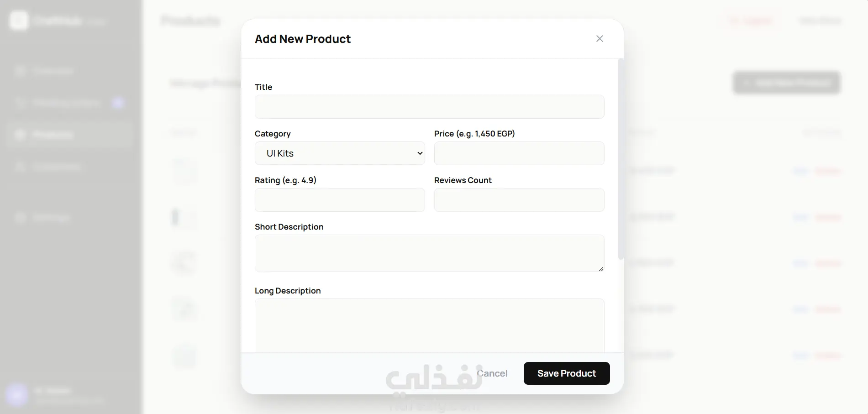The image size is (868, 414).
Task: Click the dialog's vertical scrollbar thumb
Action: [x=621, y=159]
